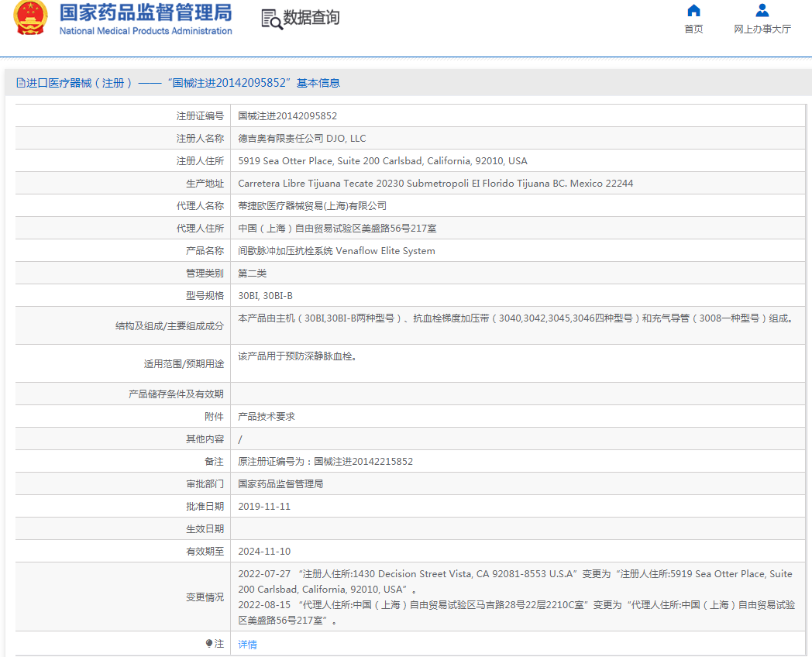Image resolution: width=812 pixels, height=657 pixels.
Task: Click the 型号规格 label
Action: coord(205,296)
